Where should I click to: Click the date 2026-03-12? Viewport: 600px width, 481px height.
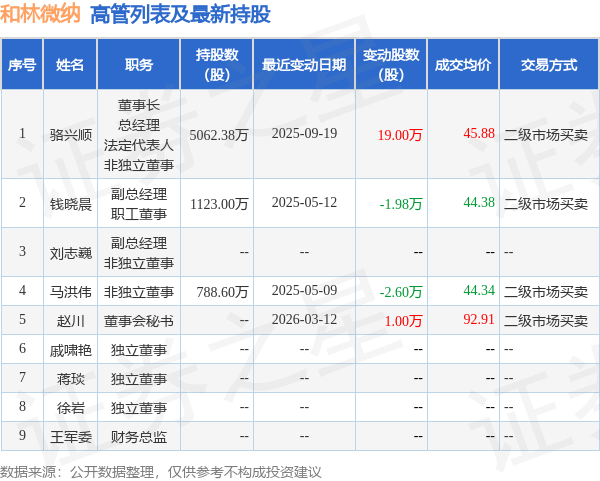click(305, 319)
